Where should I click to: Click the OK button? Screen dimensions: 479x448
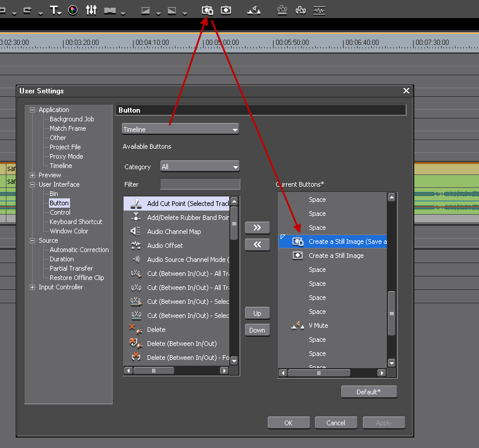(288, 423)
